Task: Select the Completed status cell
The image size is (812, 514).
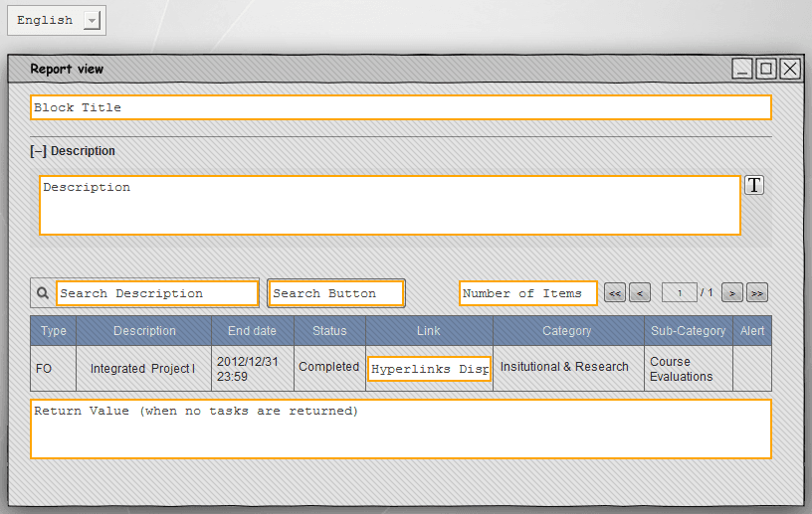Action: pyautogui.click(x=330, y=367)
